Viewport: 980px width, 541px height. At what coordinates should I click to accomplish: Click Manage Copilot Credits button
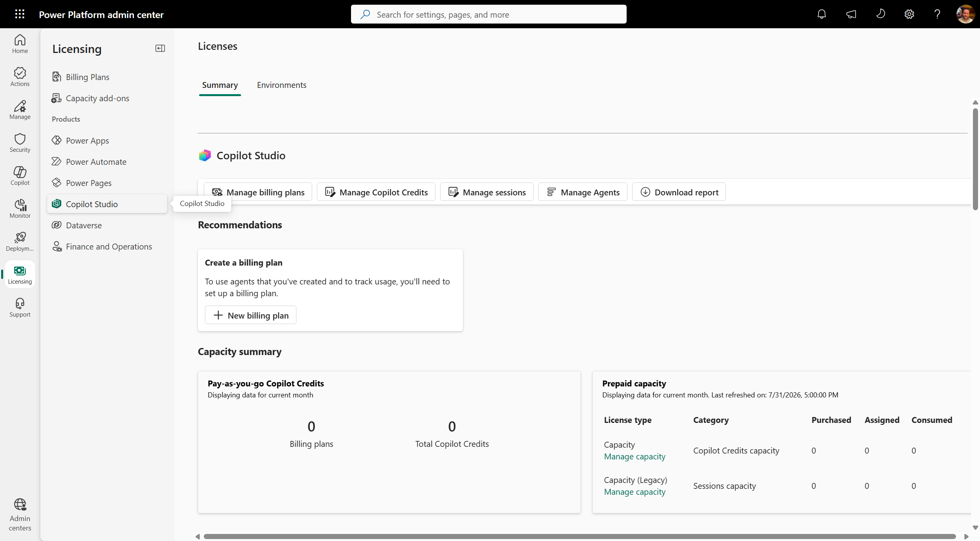(x=376, y=192)
